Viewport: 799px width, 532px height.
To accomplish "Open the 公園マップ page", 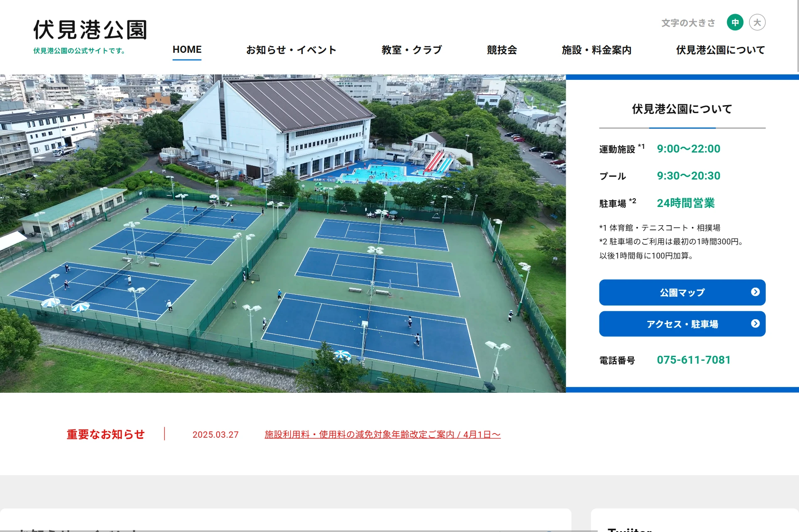I will pos(682,292).
